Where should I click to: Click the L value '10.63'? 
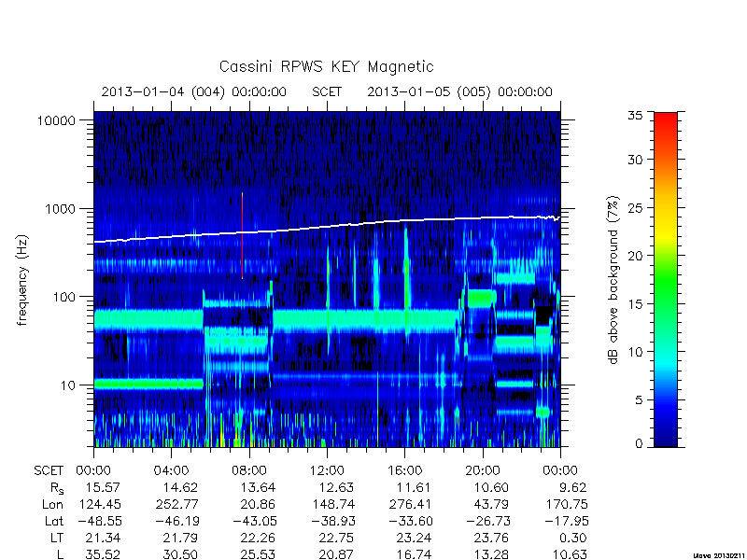click(570, 554)
